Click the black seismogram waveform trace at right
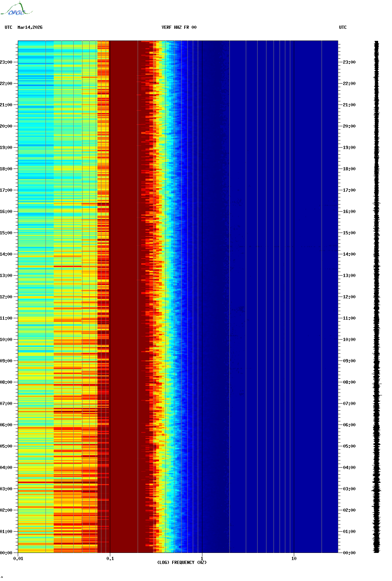Image resolution: width=392 pixels, height=581 pixels. pyautogui.click(x=376, y=297)
